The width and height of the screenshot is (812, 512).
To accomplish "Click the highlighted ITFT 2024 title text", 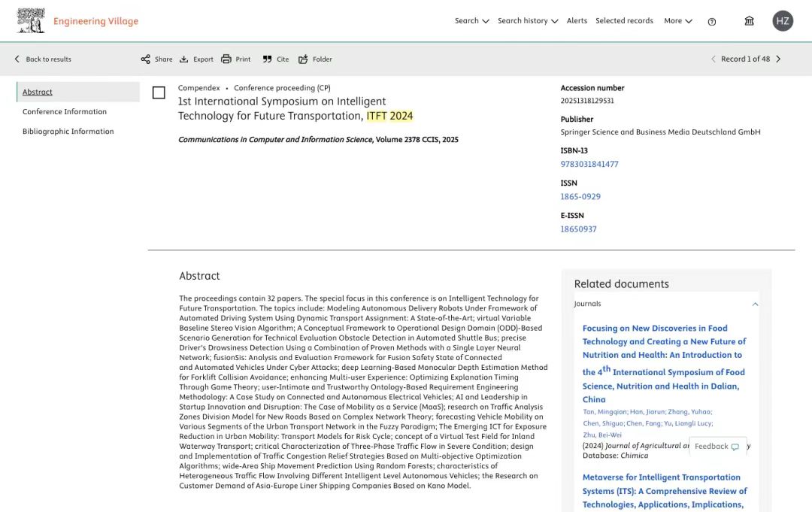I will tap(390, 116).
